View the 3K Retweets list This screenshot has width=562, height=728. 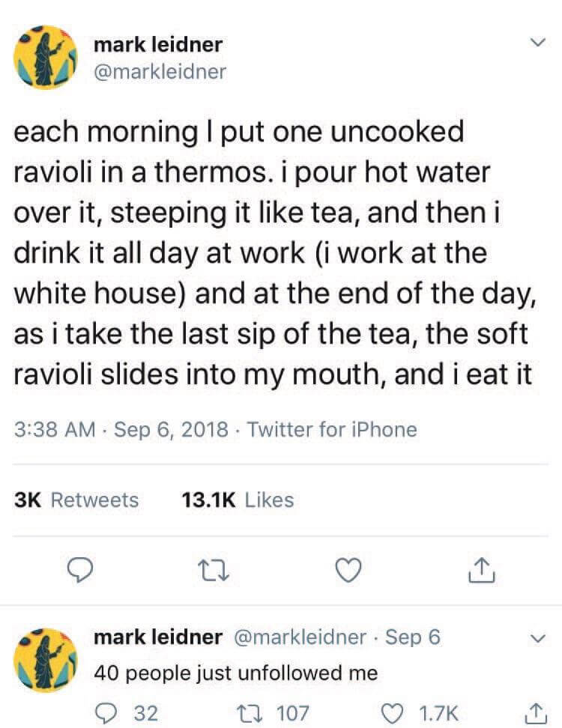pos(77,500)
